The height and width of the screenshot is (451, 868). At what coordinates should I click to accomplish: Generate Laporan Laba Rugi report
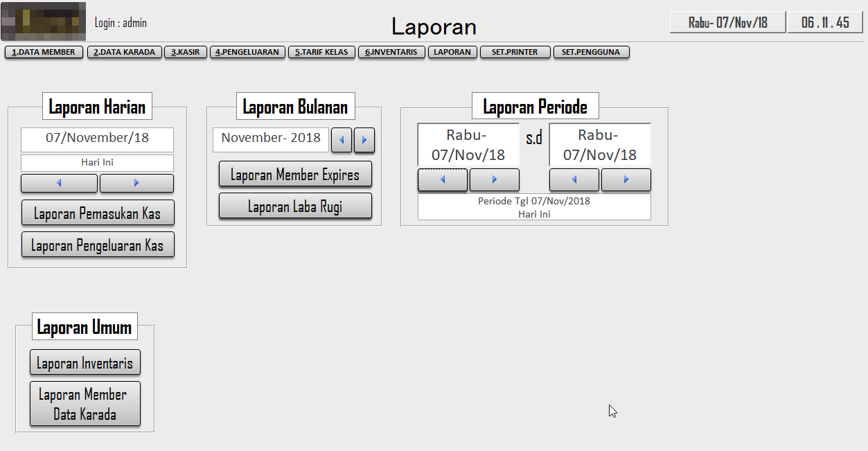point(295,206)
